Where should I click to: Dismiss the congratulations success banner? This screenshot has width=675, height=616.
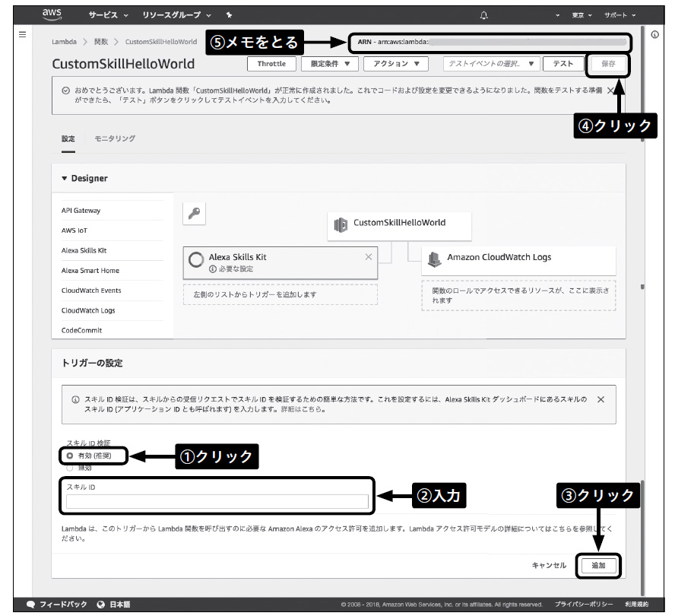610,90
